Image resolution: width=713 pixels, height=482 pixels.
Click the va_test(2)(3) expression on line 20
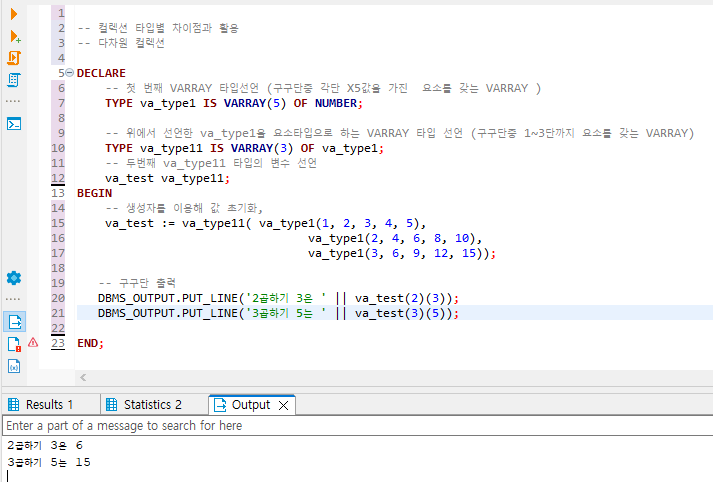[x=403, y=298]
